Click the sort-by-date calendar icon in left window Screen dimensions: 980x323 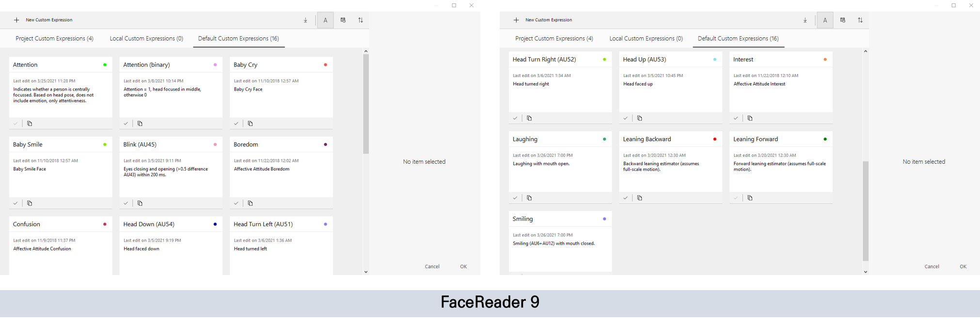343,20
